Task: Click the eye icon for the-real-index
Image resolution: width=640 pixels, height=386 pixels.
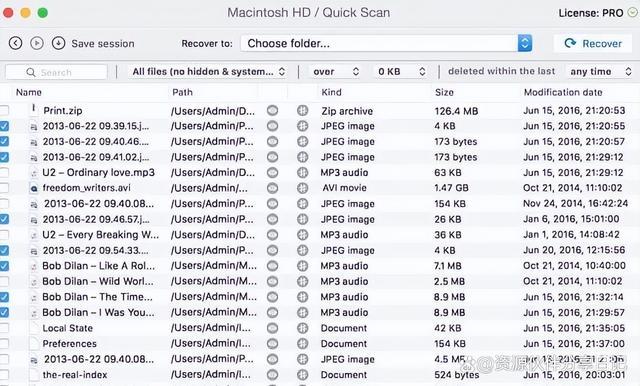Action: [272, 375]
